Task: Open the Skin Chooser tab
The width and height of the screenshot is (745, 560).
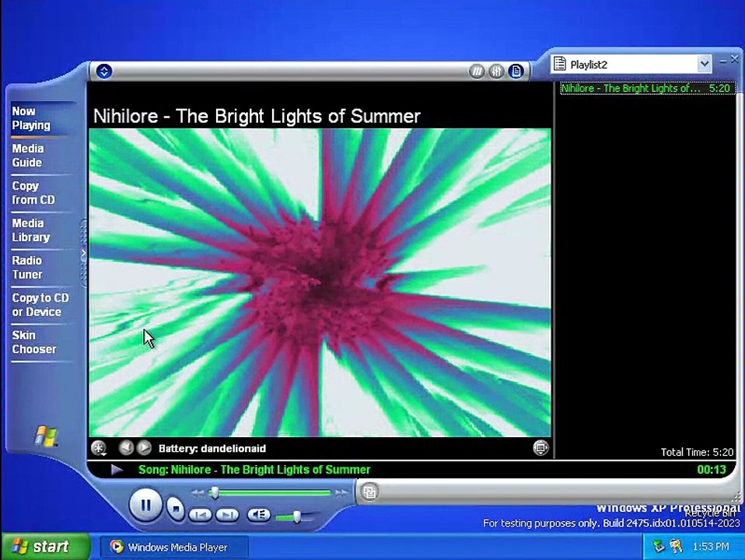Action: [34, 341]
